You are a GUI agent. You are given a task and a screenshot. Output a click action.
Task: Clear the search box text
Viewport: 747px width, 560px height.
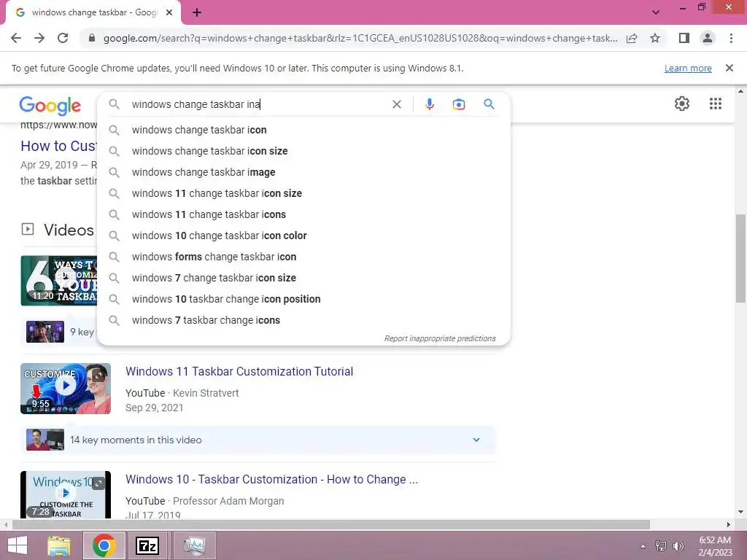pyautogui.click(x=396, y=104)
